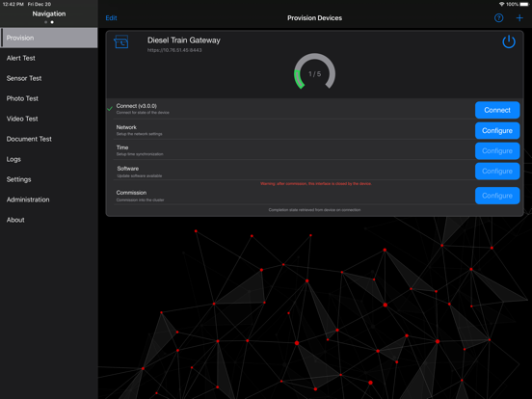Select the Commission row label
The height and width of the screenshot is (399, 532).
(131, 193)
